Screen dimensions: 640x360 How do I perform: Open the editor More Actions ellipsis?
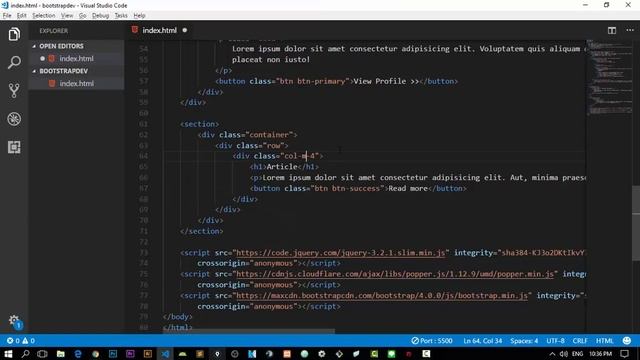(630, 30)
